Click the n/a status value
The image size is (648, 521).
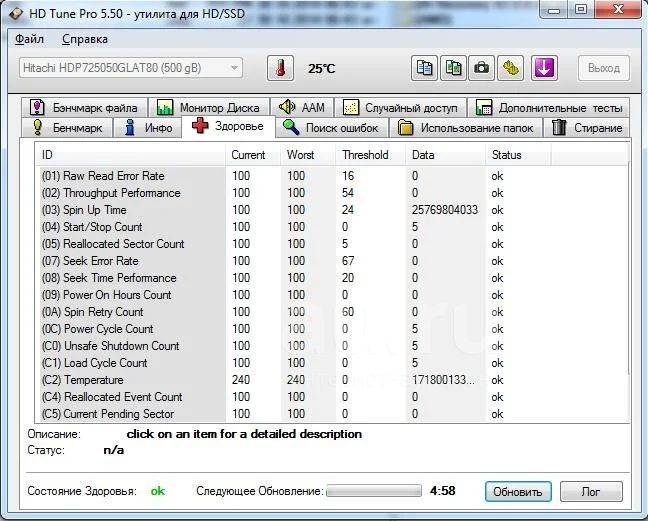[x=114, y=450]
